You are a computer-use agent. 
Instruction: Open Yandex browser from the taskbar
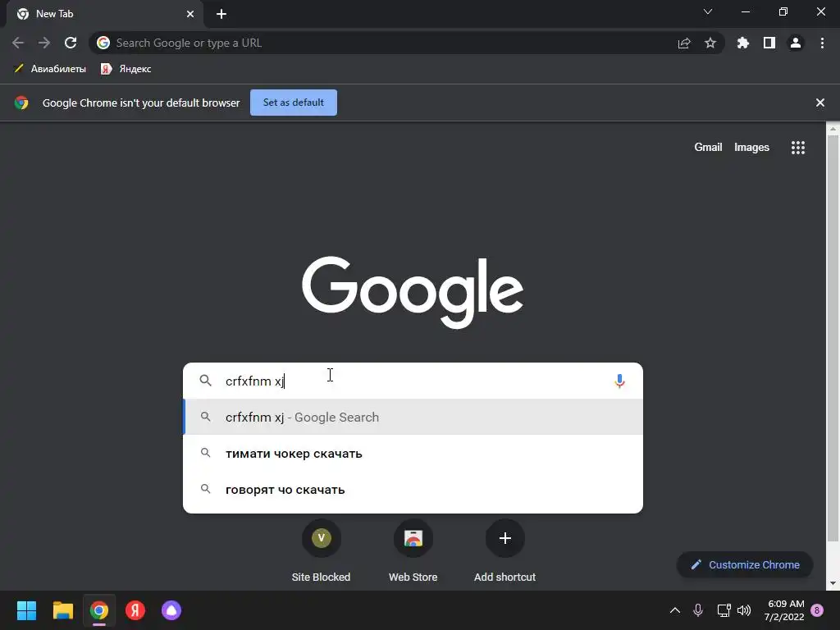pos(135,610)
